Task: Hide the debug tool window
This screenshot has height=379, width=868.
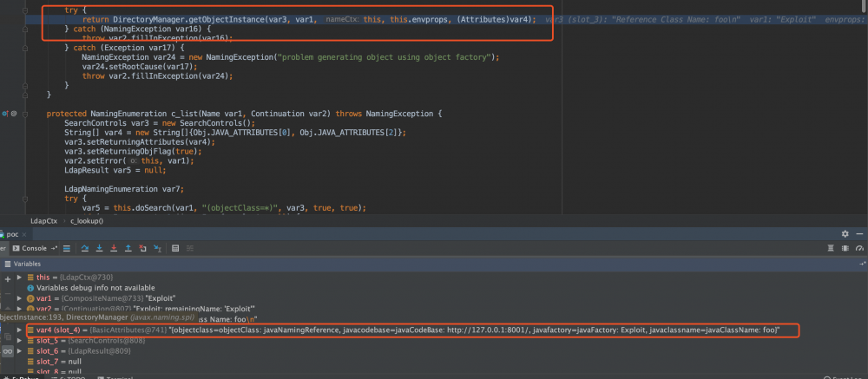Action: (859, 234)
